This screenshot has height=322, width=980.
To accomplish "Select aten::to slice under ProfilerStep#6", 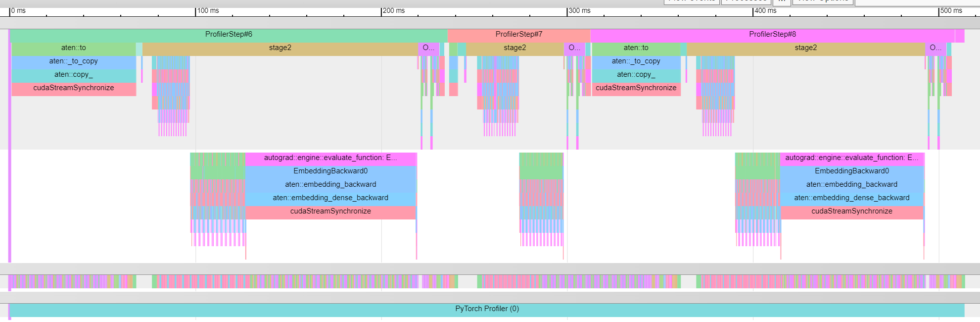I will tap(73, 48).
